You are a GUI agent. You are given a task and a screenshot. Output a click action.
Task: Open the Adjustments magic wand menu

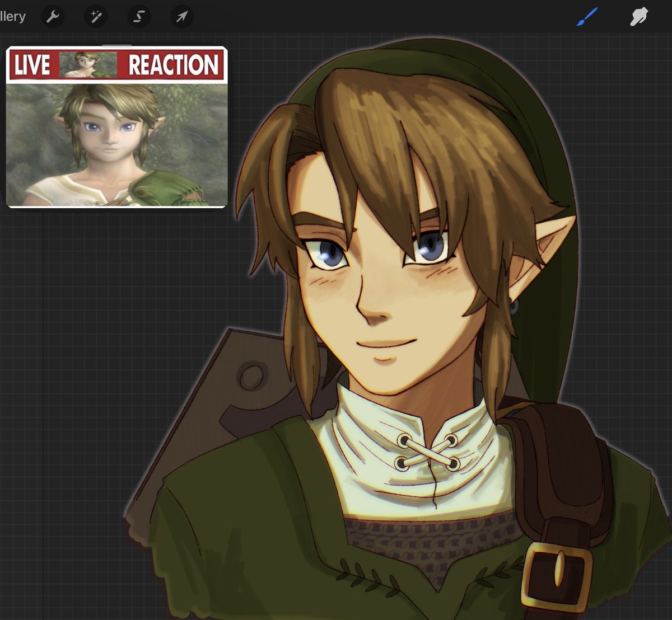(96, 16)
